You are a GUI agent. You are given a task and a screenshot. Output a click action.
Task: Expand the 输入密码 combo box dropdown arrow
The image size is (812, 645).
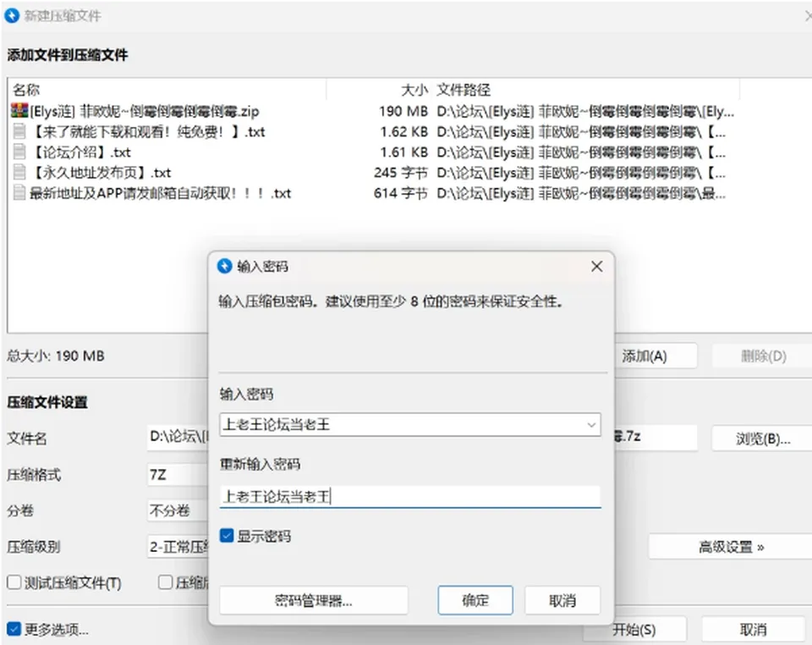[591, 425]
